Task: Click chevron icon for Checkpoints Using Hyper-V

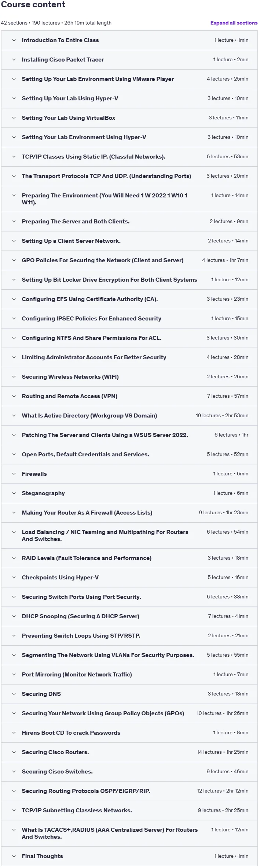Action: (x=14, y=578)
